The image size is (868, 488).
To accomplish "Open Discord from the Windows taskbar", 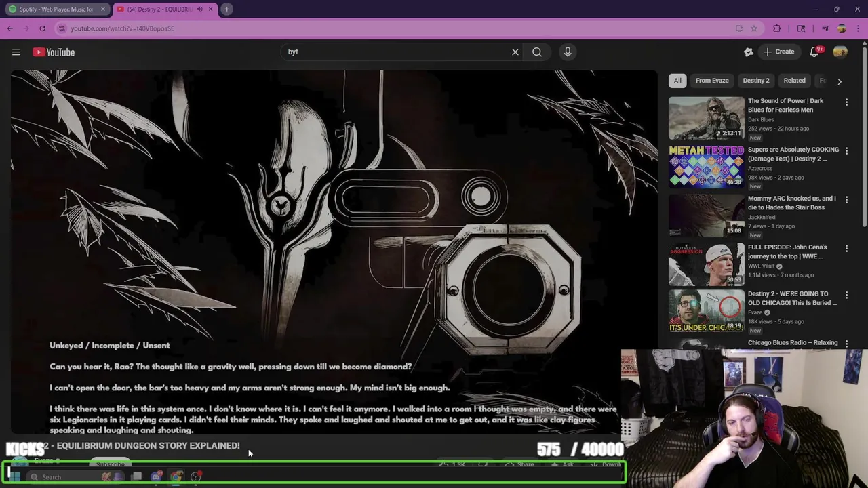I will [x=157, y=476].
